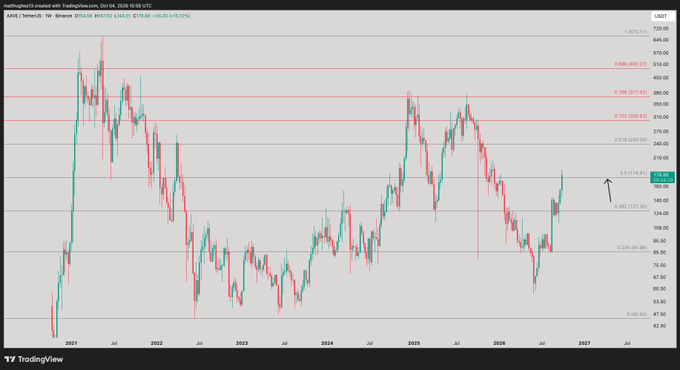Select the Fibonacci 1 (670.11) label

pyautogui.click(x=635, y=32)
